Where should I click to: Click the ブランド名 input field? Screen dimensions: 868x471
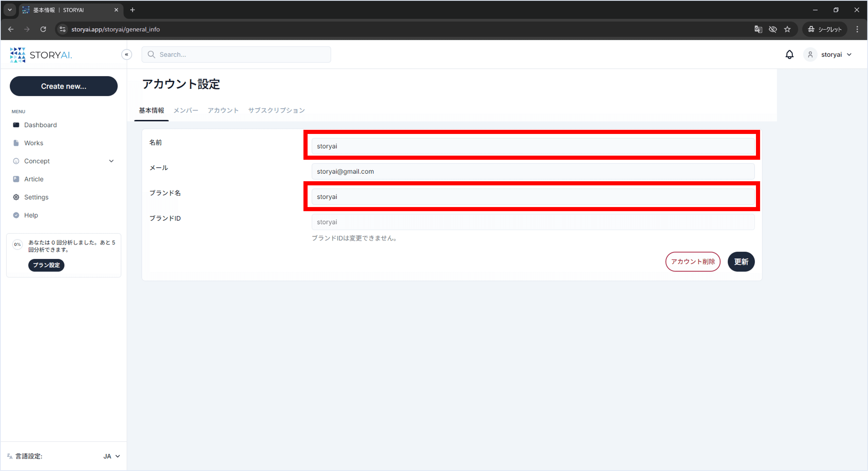[533, 197]
